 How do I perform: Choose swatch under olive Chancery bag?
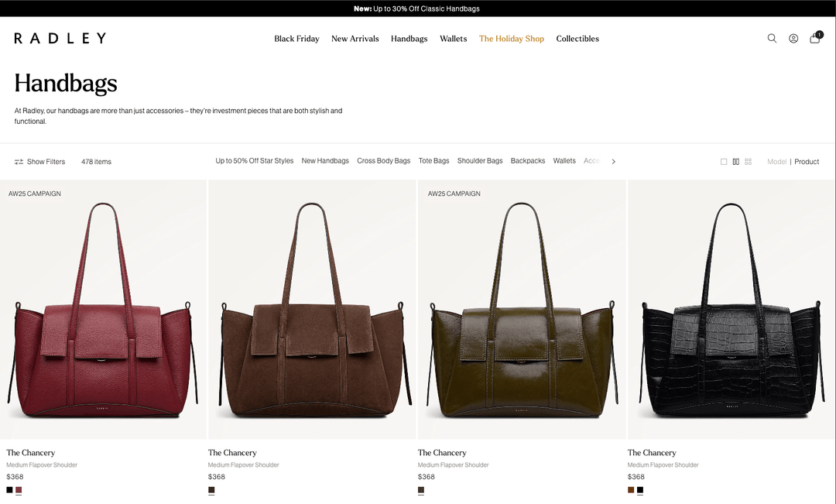click(420, 490)
